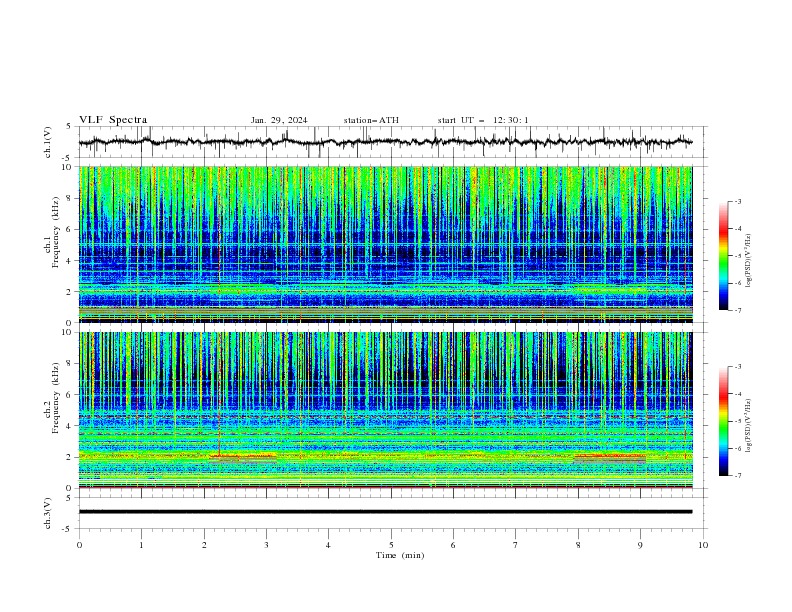The width and height of the screenshot is (792, 612).
Task: Click the ch.2 colorbar "log(PSD)(V²/Hz)" label
Action: 748,426
